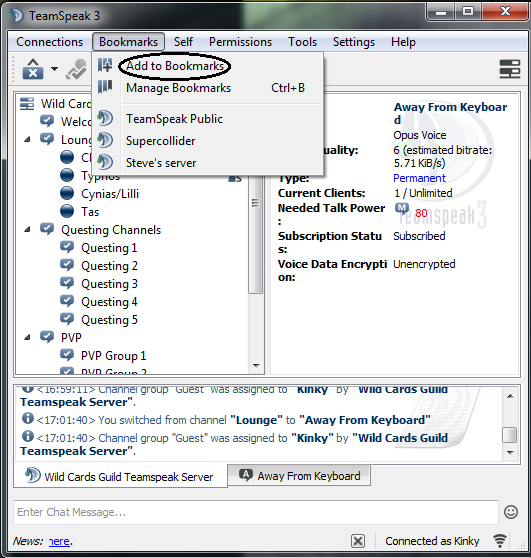Select the PVP Group 1 channel
The image size is (531, 558).
click(x=114, y=356)
